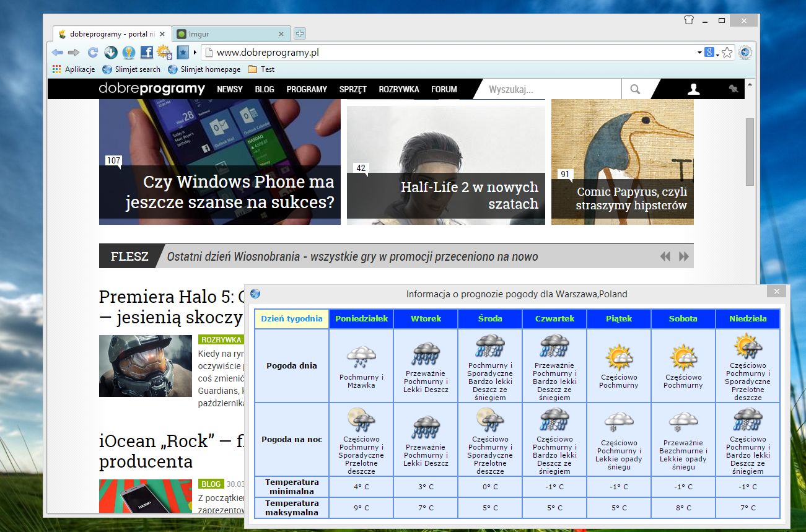Reload the current page
806x532 pixels.
pos(93,53)
